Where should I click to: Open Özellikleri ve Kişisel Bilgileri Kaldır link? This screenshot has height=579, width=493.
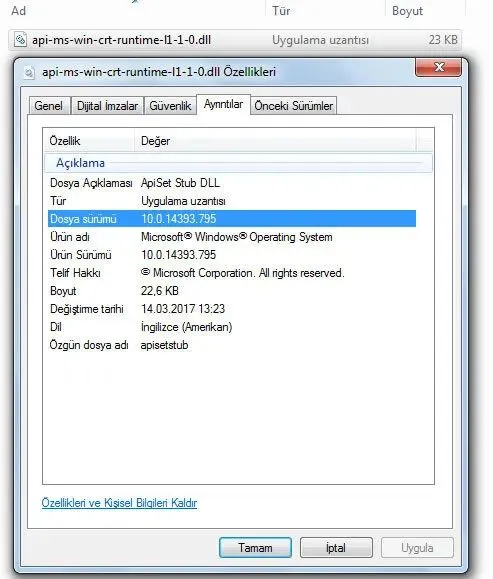[x=119, y=503]
